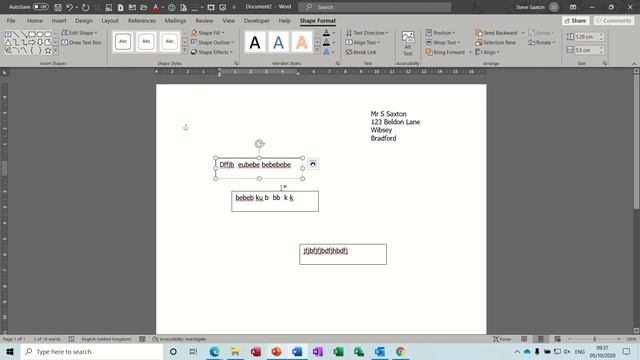
Task: Click 'Accessibility: Investigate' in status bar
Action: point(179,339)
